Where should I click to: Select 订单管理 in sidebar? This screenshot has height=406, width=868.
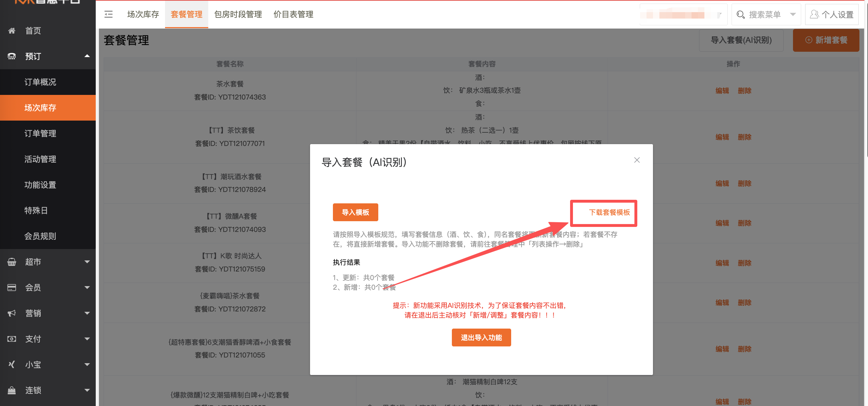coord(40,133)
